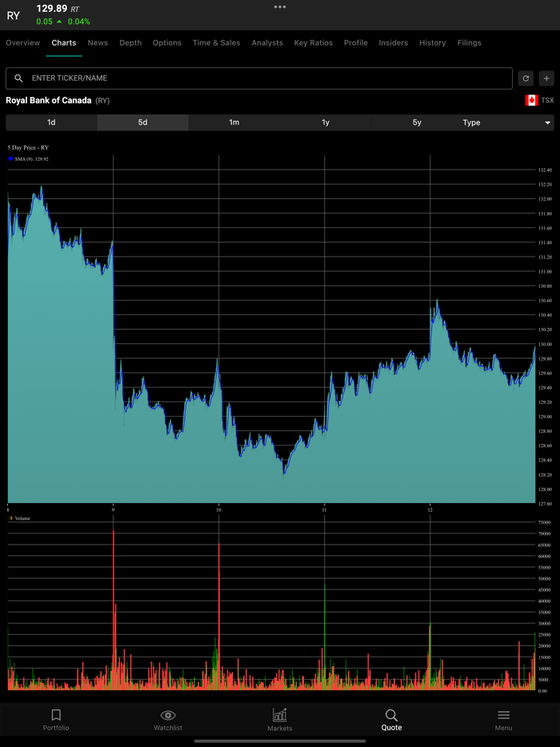Tap the 129.89 last price
Screen dimensions: 560x747
(x=52, y=9)
